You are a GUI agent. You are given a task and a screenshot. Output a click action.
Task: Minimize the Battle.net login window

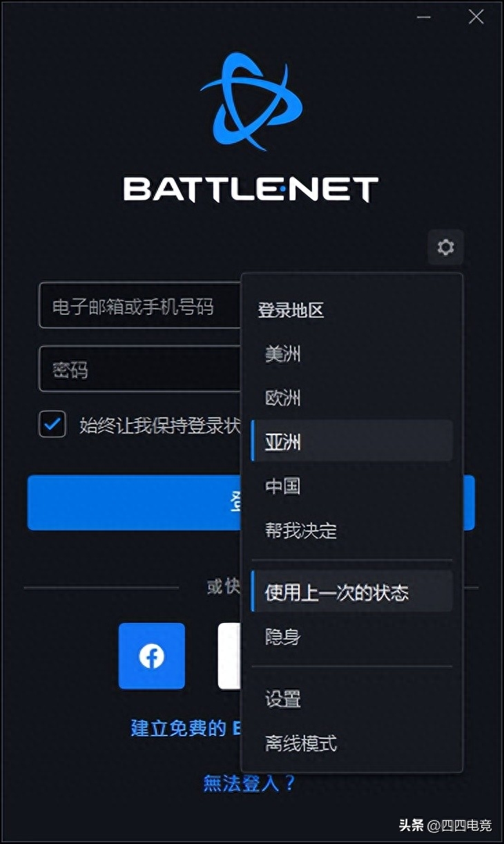coord(423,17)
